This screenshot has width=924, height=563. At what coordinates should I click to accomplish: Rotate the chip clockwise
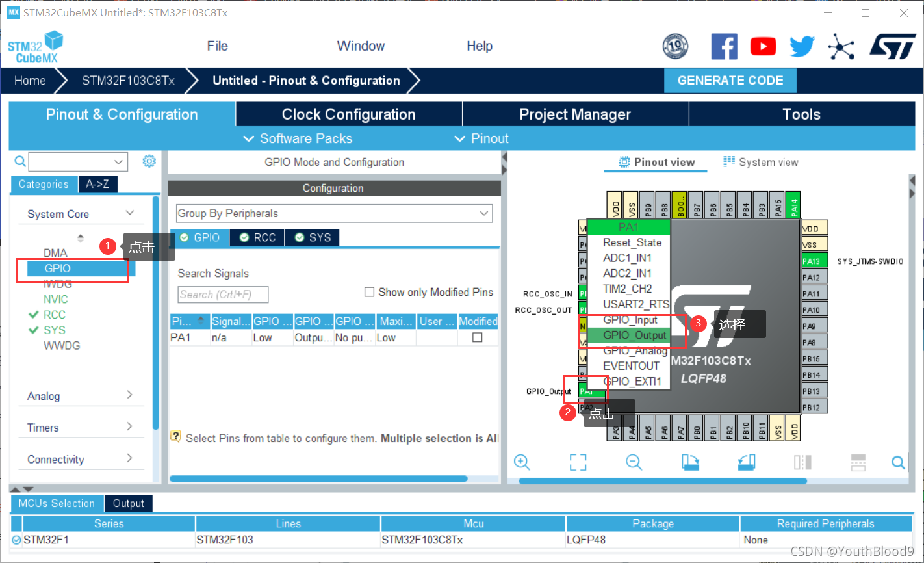coord(690,462)
